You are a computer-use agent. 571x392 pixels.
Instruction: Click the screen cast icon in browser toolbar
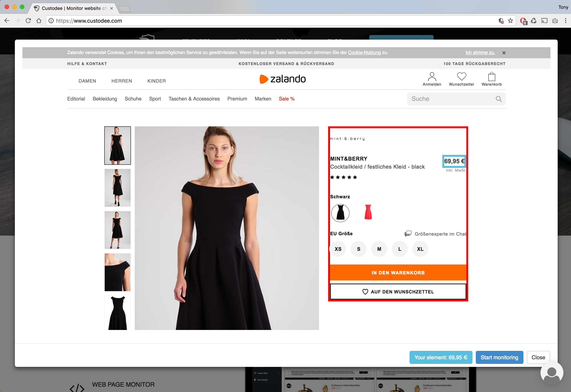(x=544, y=21)
